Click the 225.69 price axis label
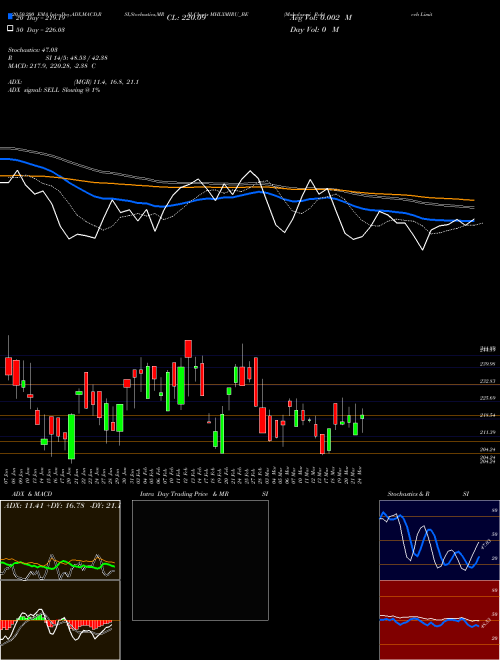 pyautogui.click(x=488, y=398)
